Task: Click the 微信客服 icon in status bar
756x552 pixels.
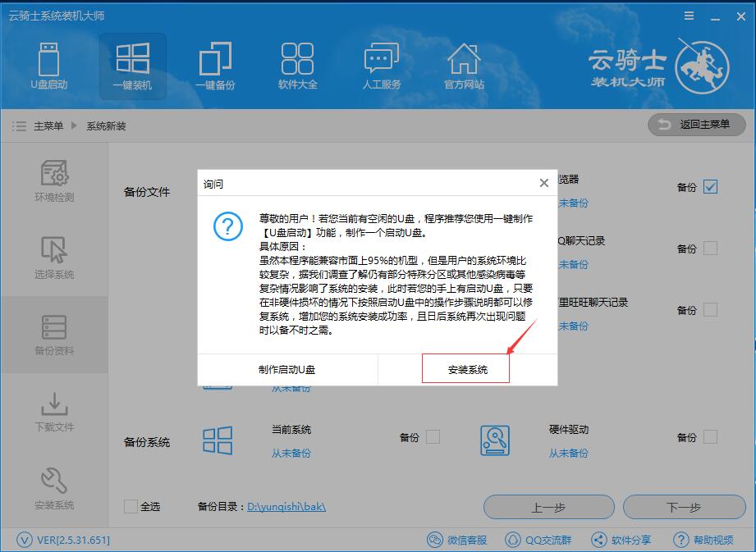Action: [434, 540]
